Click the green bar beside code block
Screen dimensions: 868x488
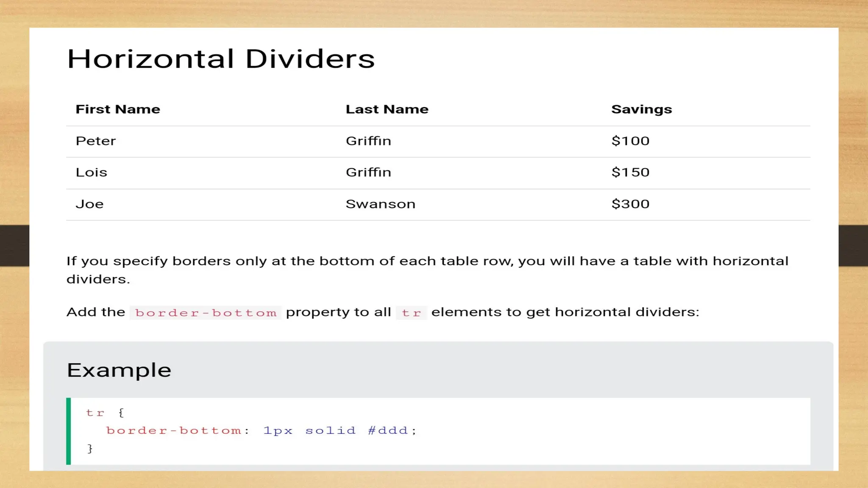click(x=69, y=431)
